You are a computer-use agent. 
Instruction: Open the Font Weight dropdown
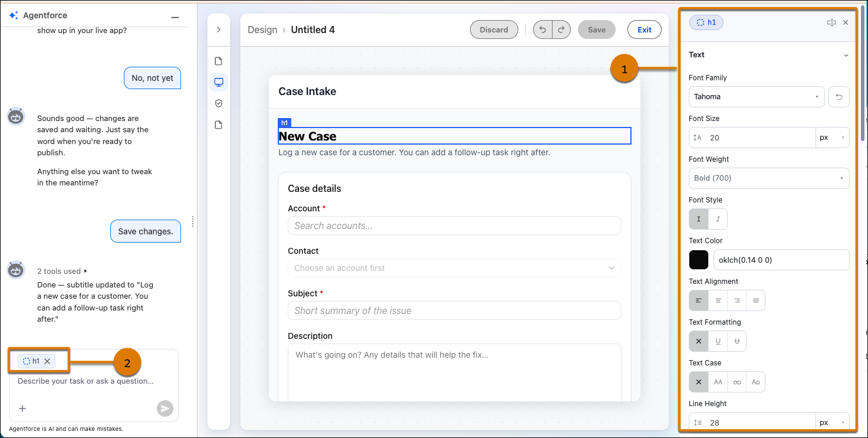coord(769,178)
